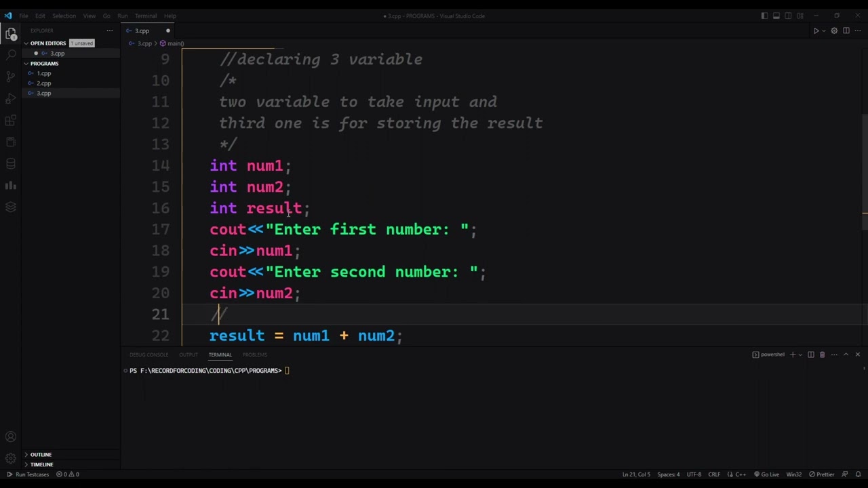Viewport: 868px width, 488px height.
Task: Open the Edit menu
Action: (x=40, y=16)
